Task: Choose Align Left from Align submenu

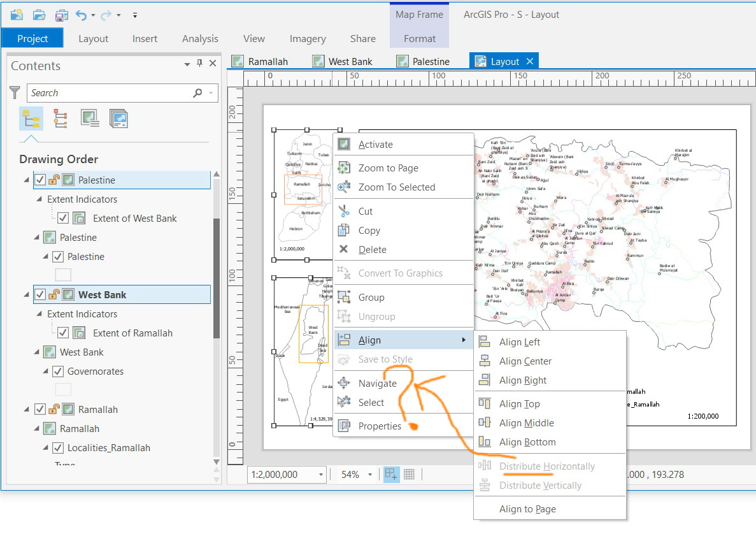Action: pyautogui.click(x=519, y=342)
